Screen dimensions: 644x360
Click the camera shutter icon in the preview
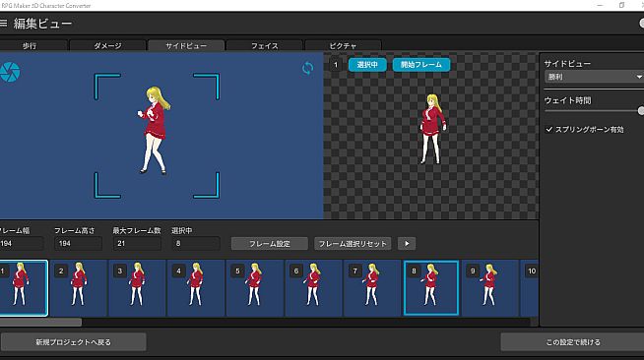point(9,72)
